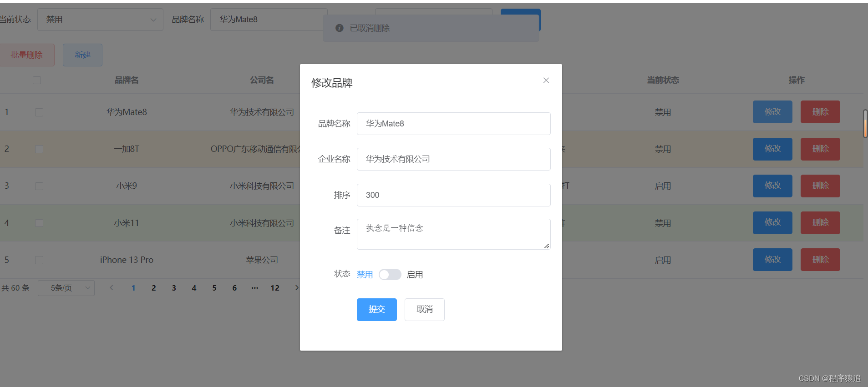Click 修改 for 小米11 row
Screen dimensions: 868x387
coord(772,223)
